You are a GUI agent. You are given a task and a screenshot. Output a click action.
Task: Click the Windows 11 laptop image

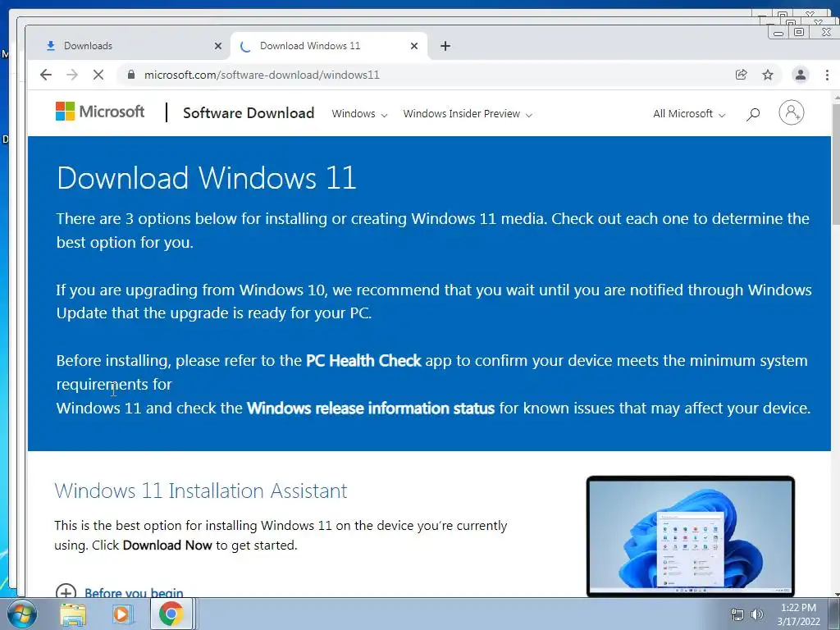[x=691, y=536]
